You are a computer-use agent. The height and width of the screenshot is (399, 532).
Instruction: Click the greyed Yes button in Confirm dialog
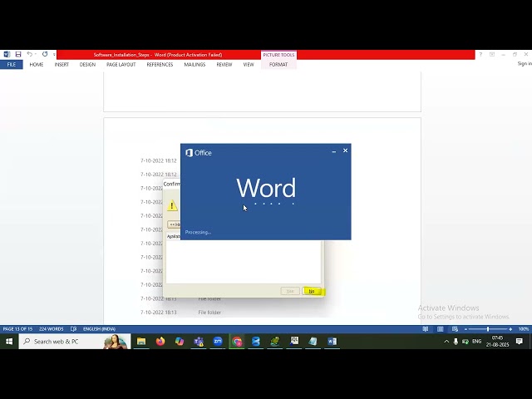290,291
